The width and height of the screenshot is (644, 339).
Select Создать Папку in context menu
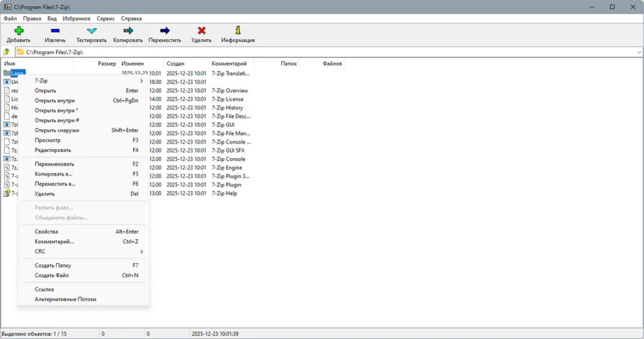[x=53, y=266]
